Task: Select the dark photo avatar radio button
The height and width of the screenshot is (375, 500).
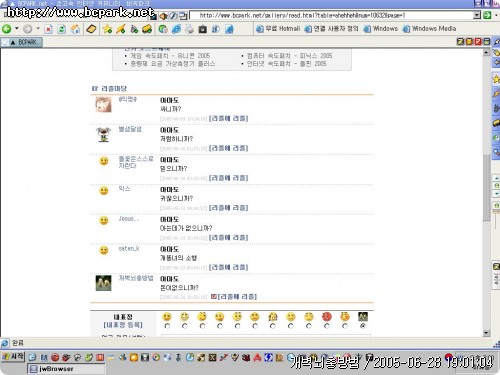Action: click(x=363, y=326)
